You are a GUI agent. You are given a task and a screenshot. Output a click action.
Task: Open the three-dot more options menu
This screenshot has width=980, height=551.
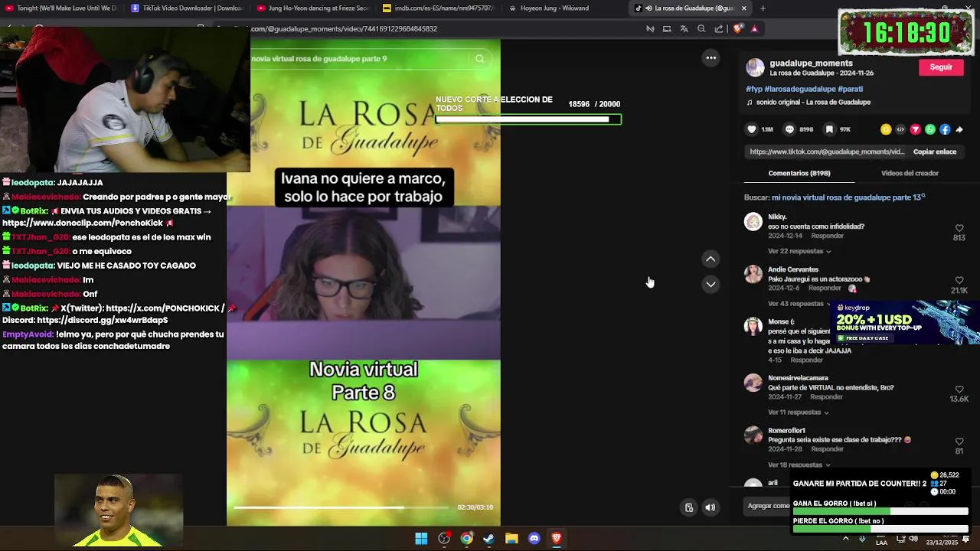(711, 57)
